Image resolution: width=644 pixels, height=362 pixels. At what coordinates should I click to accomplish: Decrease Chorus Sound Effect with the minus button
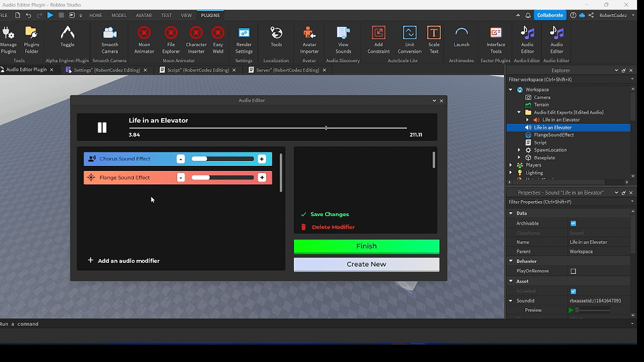click(180, 159)
